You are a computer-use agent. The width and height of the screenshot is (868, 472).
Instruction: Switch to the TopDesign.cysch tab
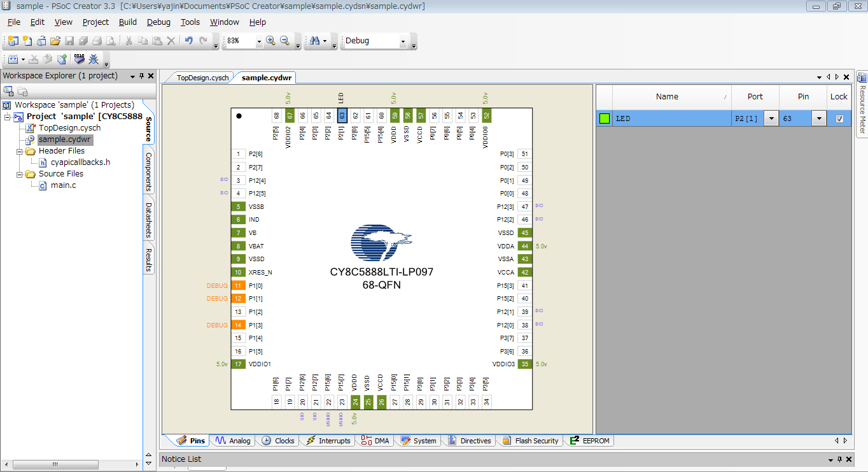[x=202, y=78]
